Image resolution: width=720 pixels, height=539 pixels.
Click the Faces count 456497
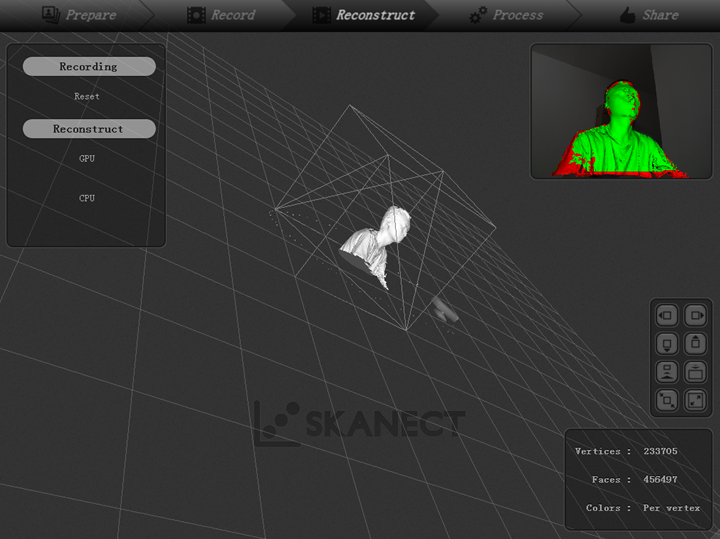pos(660,479)
